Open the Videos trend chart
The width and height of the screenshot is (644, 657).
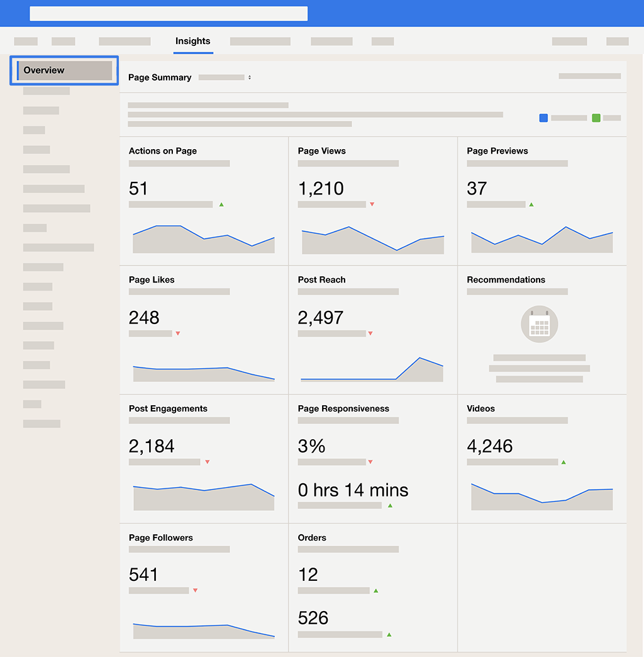(x=542, y=497)
